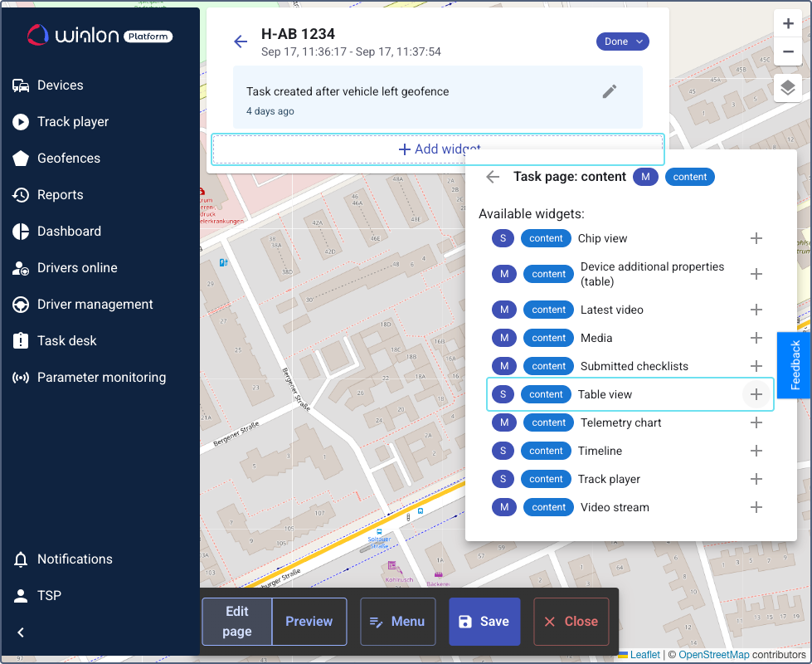
Task: Go back using arrow beside H-AB 1234
Action: point(241,41)
